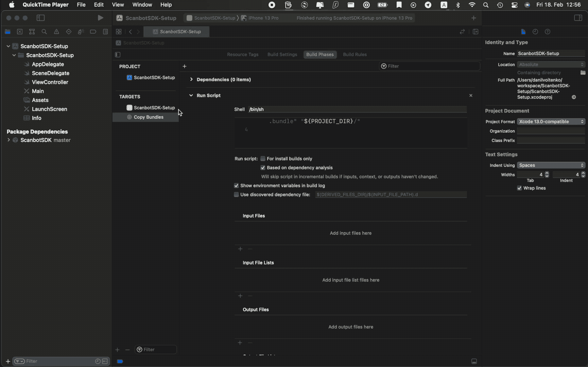The height and width of the screenshot is (367, 588).
Task: Disable Show environment variables in build log
Action: (x=236, y=186)
